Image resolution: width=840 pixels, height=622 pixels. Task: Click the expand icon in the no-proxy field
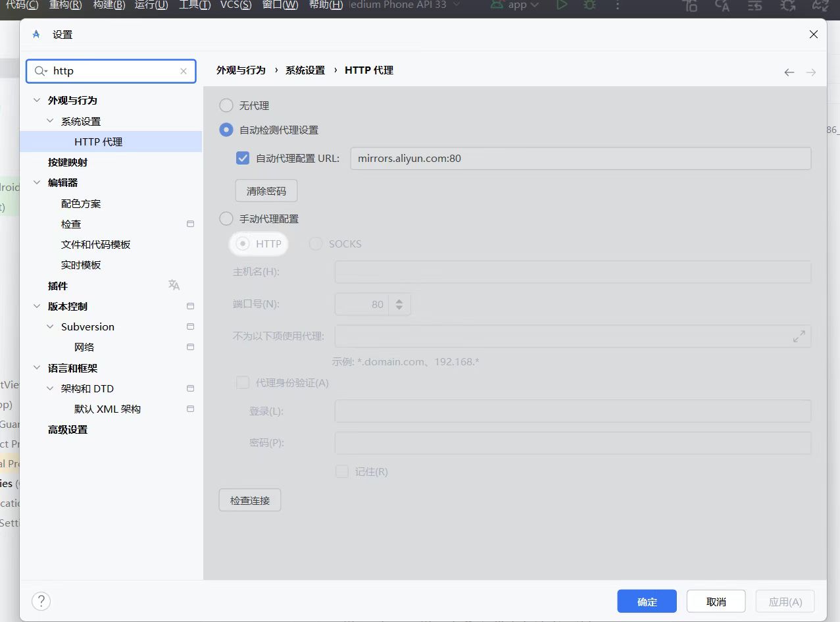(x=799, y=336)
